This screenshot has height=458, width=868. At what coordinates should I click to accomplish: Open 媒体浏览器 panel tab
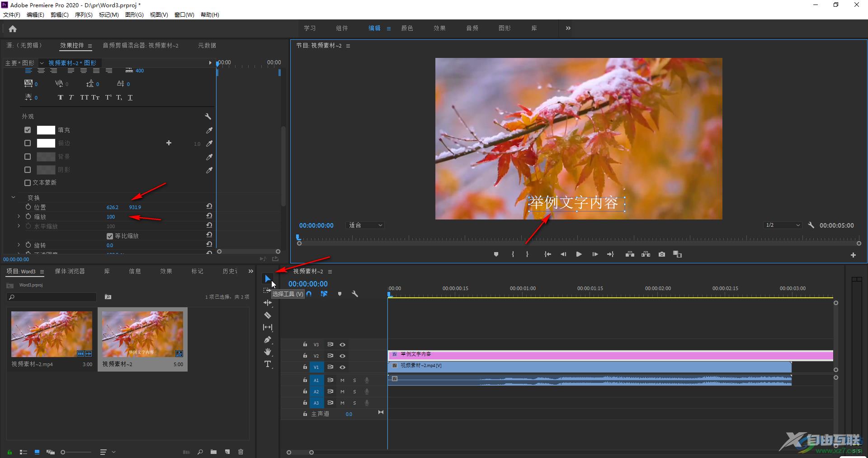tap(70, 271)
